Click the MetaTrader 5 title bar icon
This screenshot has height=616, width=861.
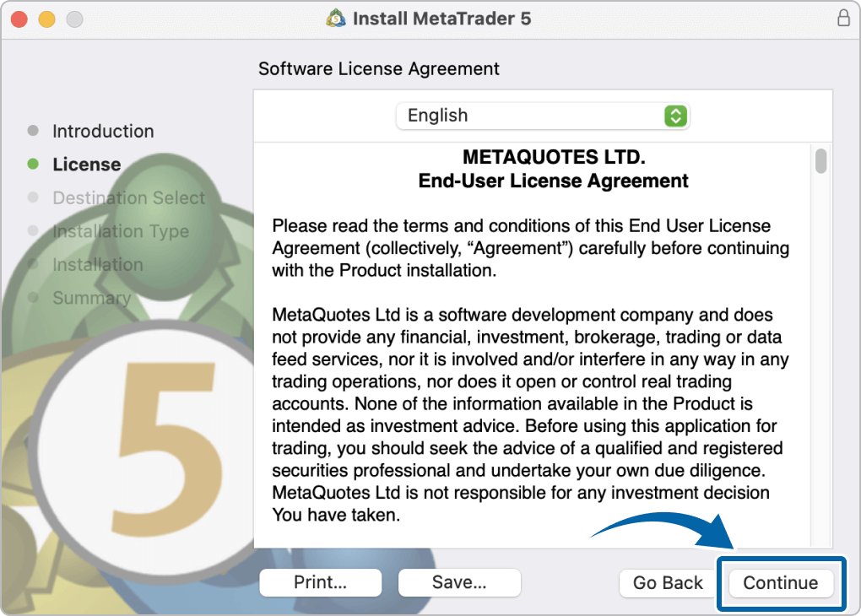[335, 18]
